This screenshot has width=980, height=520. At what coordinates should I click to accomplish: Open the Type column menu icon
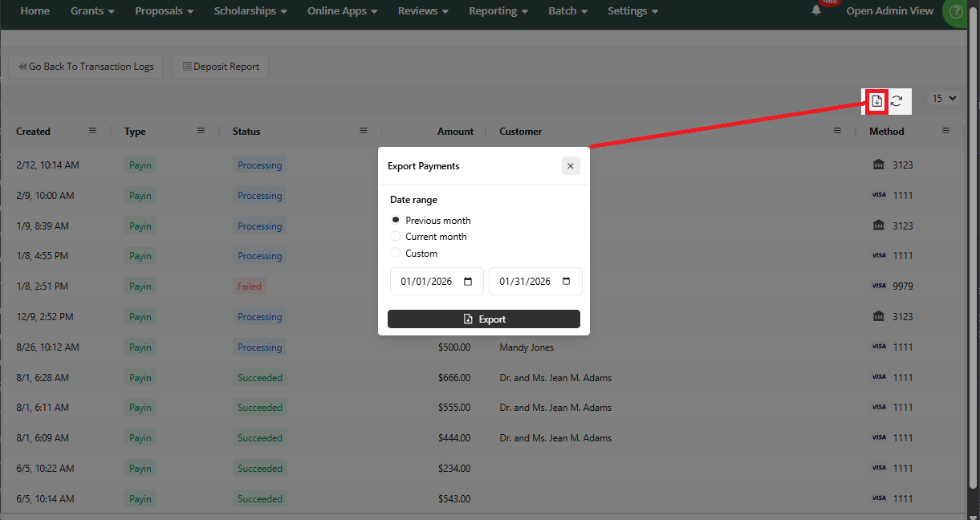[x=201, y=131]
